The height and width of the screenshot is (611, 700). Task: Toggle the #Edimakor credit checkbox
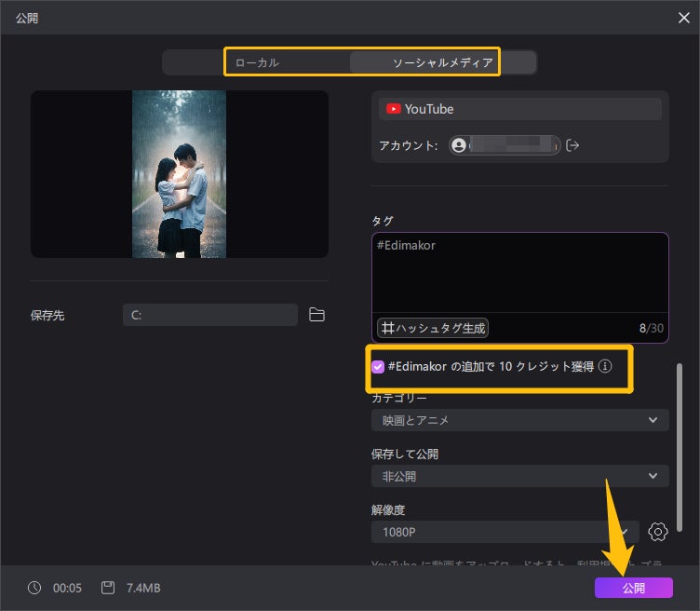click(x=378, y=367)
